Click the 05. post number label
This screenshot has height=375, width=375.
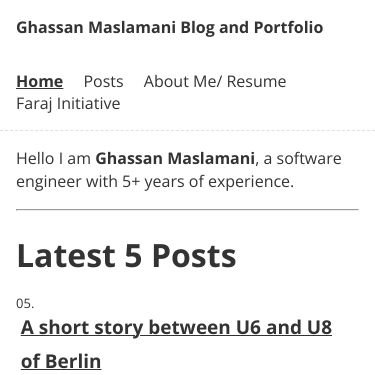[x=25, y=304]
